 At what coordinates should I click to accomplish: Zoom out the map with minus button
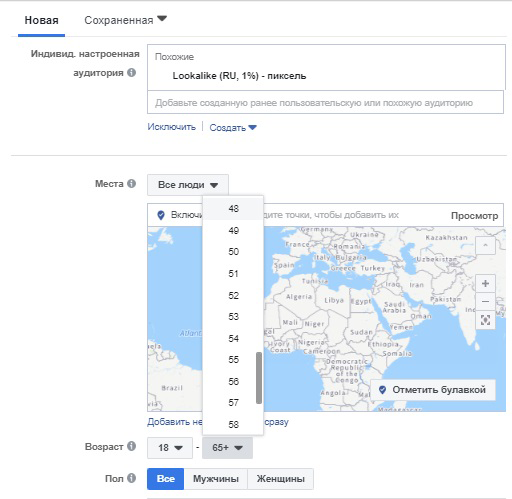485,302
